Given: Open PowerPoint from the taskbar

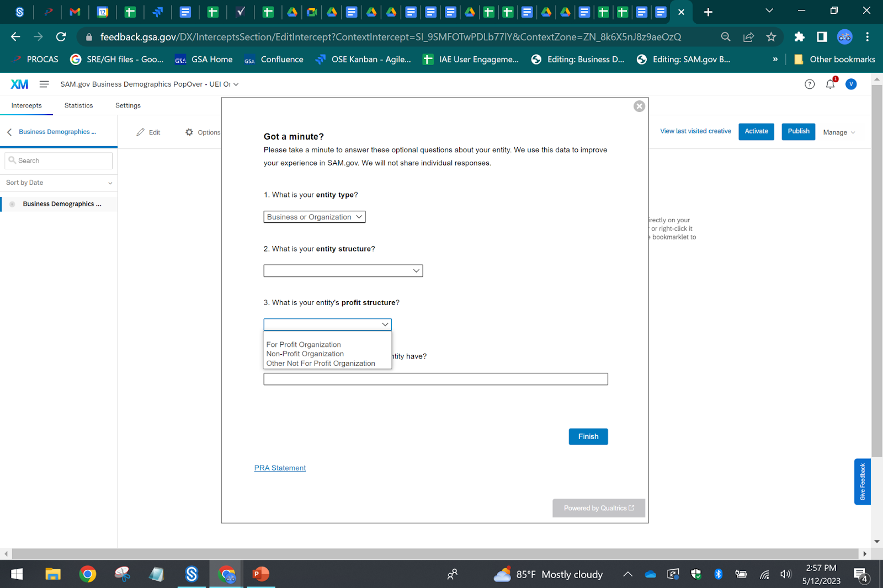Looking at the screenshot, I should tap(260, 574).
